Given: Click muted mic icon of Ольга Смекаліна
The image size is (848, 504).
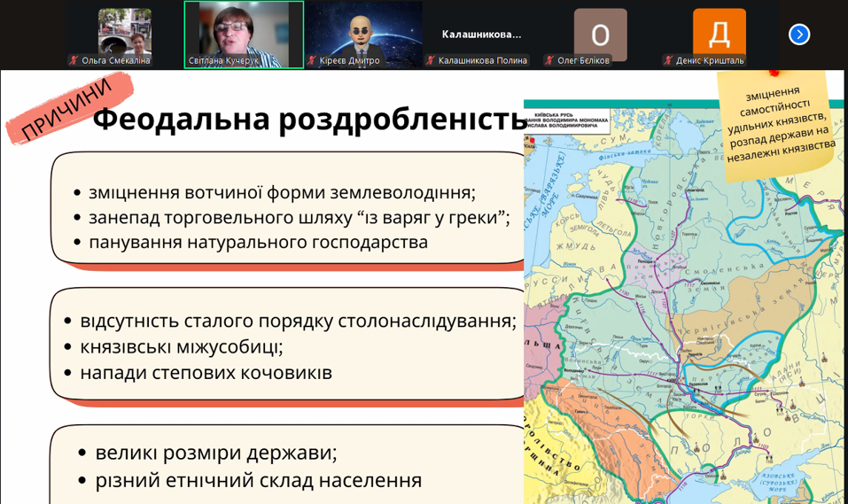Looking at the screenshot, I should pos(74,60).
